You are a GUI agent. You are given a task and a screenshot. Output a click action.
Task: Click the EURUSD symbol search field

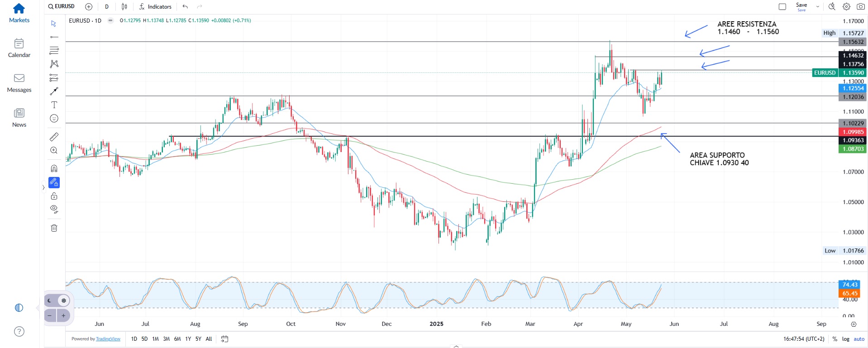click(62, 6)
